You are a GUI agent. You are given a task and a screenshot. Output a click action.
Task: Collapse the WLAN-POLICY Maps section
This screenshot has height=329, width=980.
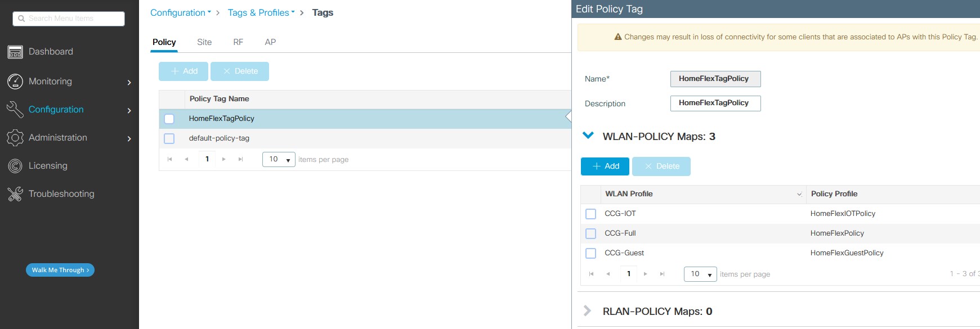point(588,136)
